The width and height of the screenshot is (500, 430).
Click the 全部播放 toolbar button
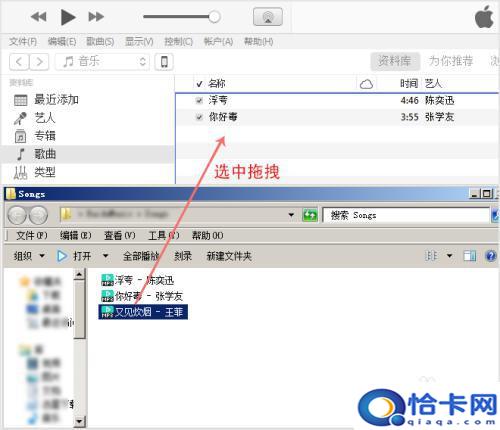pyautogui.click(x=141, y=256)
